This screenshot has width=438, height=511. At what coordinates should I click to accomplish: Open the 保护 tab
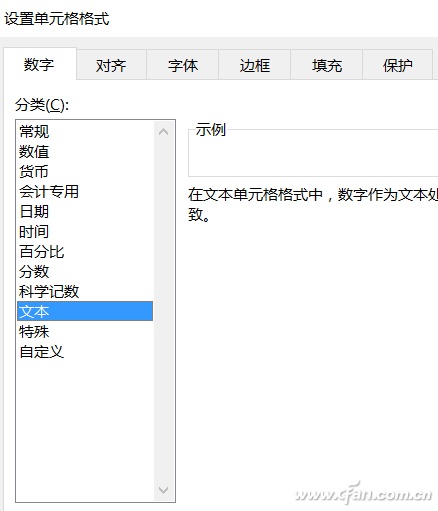point(398,65)
